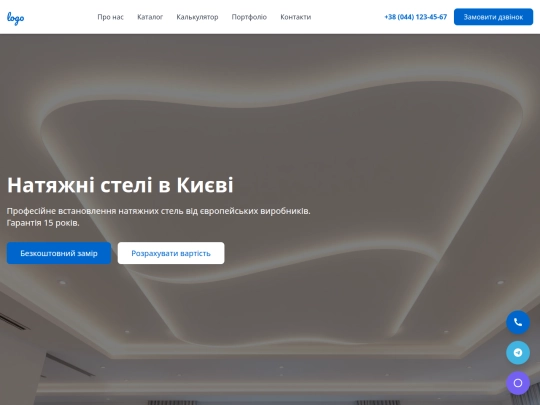Click the text Гарантія 15 років.
Viewport: 540px width, 405px height.
click(43, 223)
